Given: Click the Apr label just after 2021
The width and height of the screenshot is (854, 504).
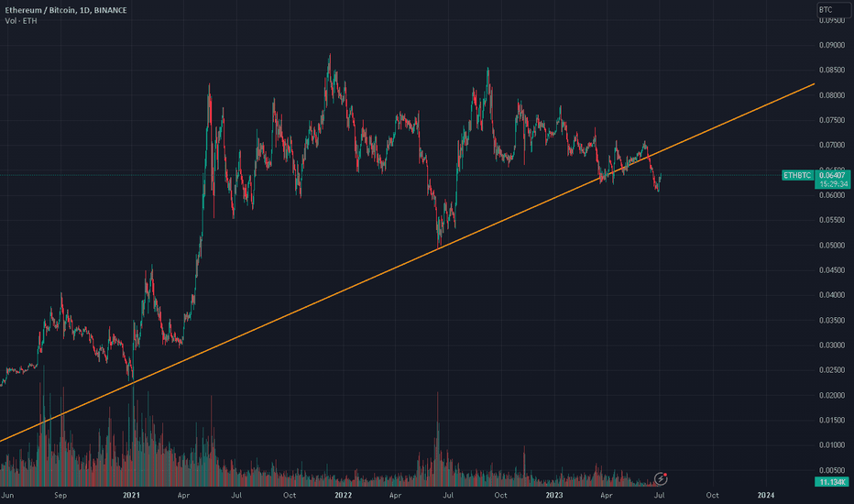Looking at the screenshot, I should tap(183, 495).
